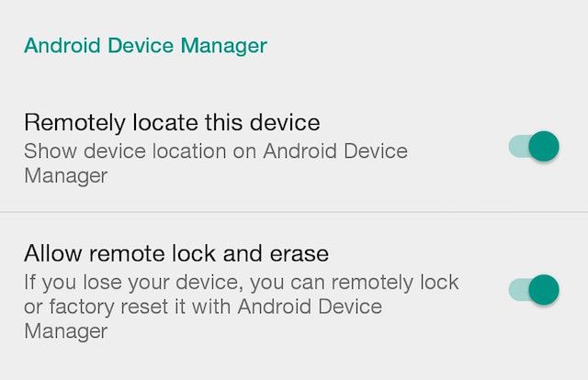588x380 pixels.
Task: Click the green knob of the lock-erase toggle
Action: pyautogui.click(x=544, y=289)
